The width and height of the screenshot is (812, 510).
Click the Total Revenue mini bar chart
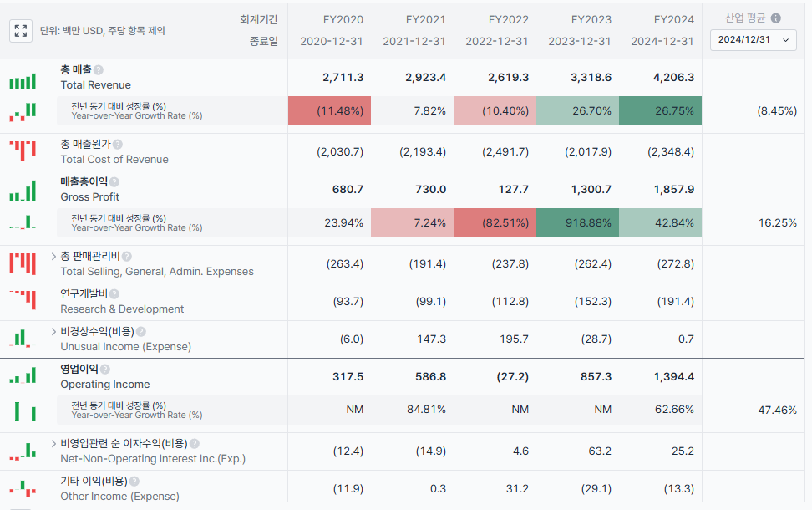pyautogui.click(x=23, y=81)
